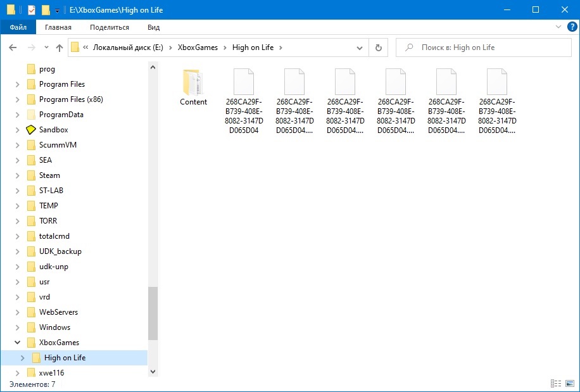Click the folder icon in the address bar

(75, 47)
